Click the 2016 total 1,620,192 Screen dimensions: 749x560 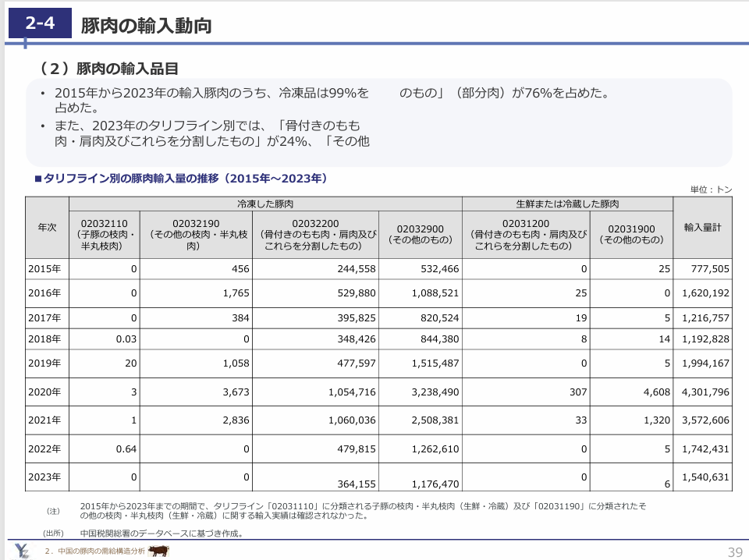(705, 292)
